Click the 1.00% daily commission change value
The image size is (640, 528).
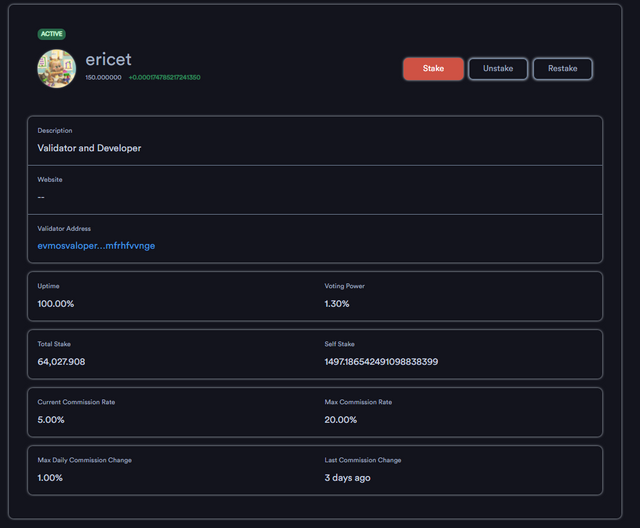tap(50, 477)
